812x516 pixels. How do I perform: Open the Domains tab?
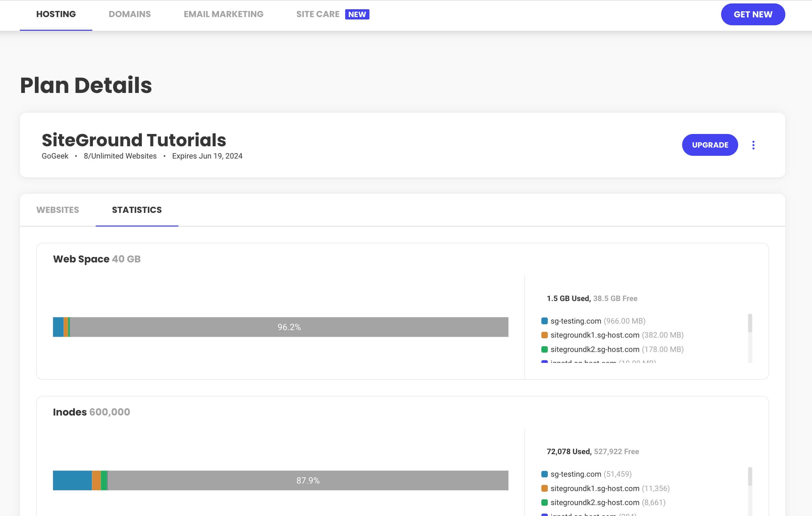[x=130, y=14]
